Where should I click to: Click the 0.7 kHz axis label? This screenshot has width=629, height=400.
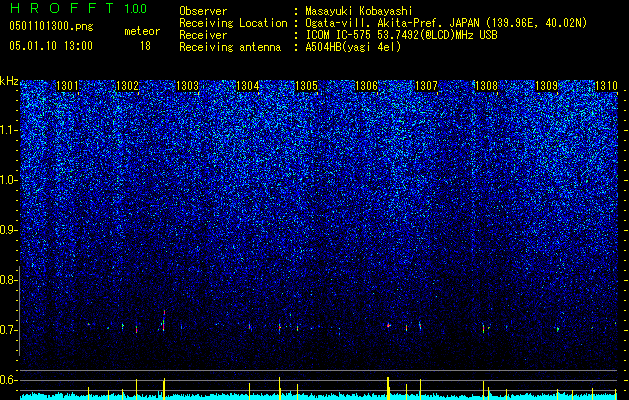click(x=8, y=330)
